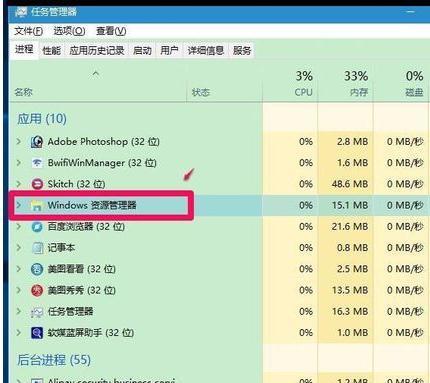Click the 任务管理器 row icon
This screenshot has width=430, height=383.
coord(37,312)
